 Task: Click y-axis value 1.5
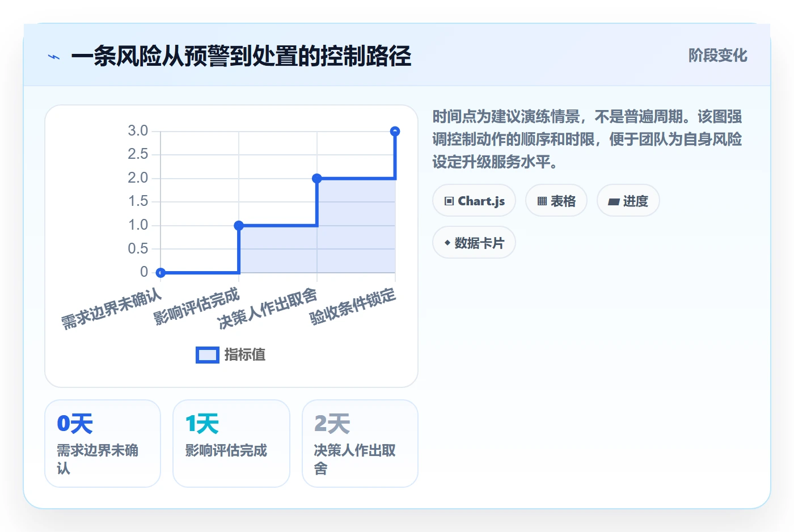[x=138, y=201]
